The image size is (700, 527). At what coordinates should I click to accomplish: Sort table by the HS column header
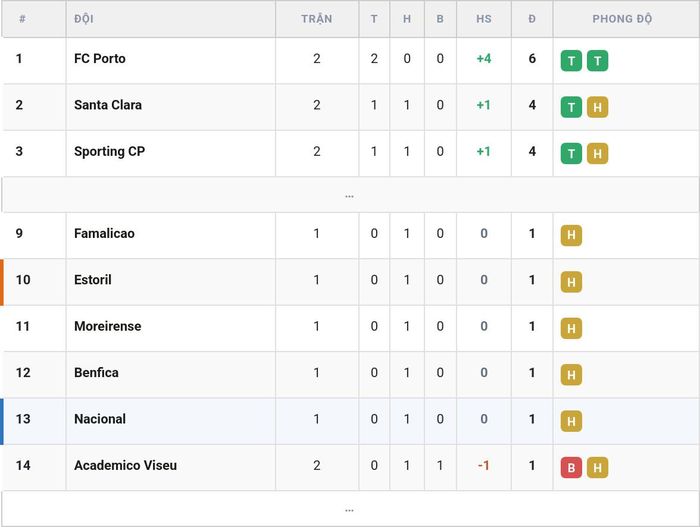point(483,19)
